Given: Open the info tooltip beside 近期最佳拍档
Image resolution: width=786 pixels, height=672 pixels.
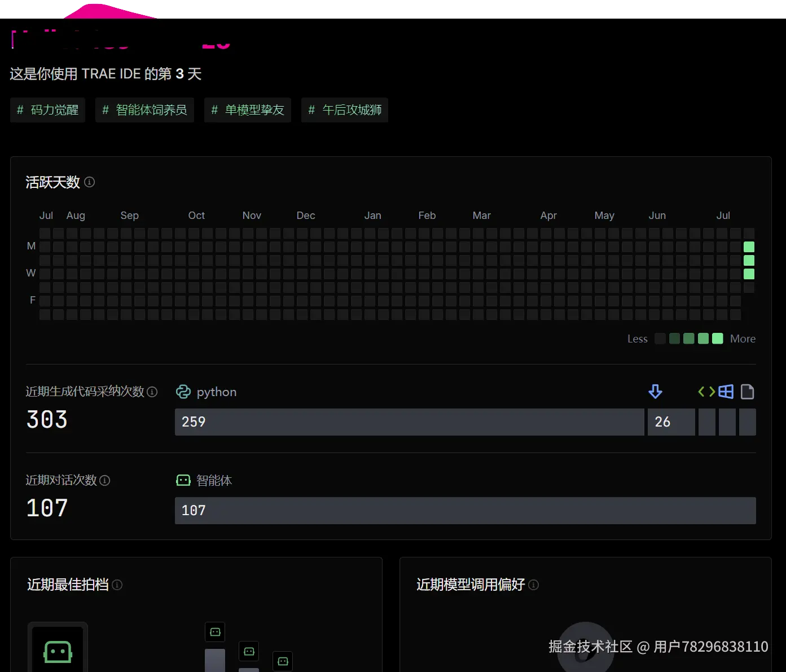Looking at the screenshot, I should tap(117, 585).
